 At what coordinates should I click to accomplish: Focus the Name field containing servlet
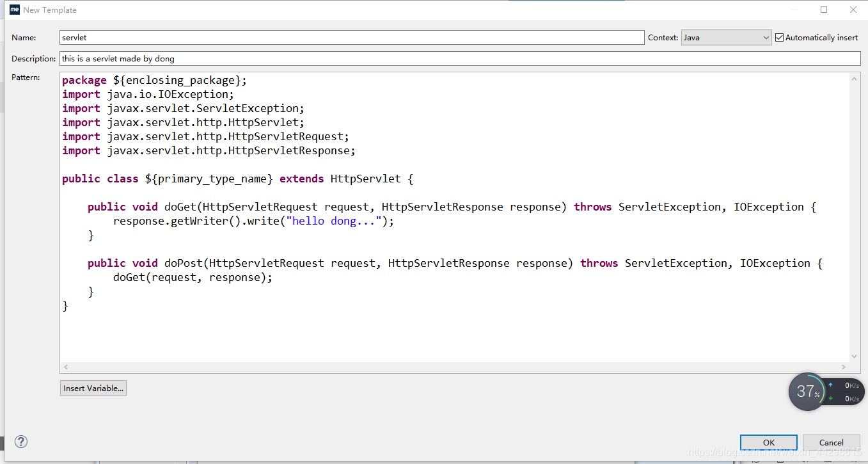pyautogui.click(x=352, y=38)
